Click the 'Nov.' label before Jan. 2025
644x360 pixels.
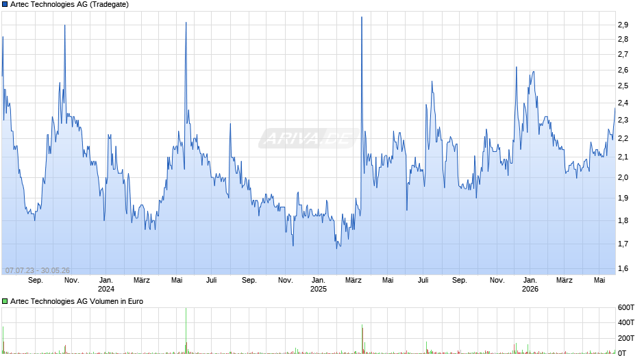pos(286,281)
